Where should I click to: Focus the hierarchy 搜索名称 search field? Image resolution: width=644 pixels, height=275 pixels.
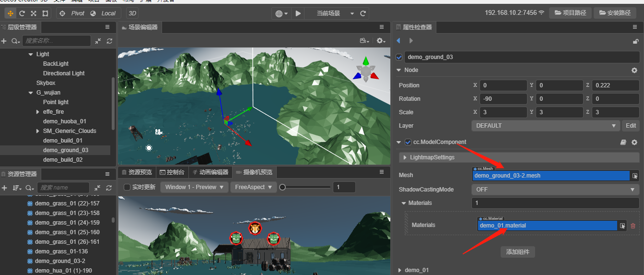pos(56,41)
